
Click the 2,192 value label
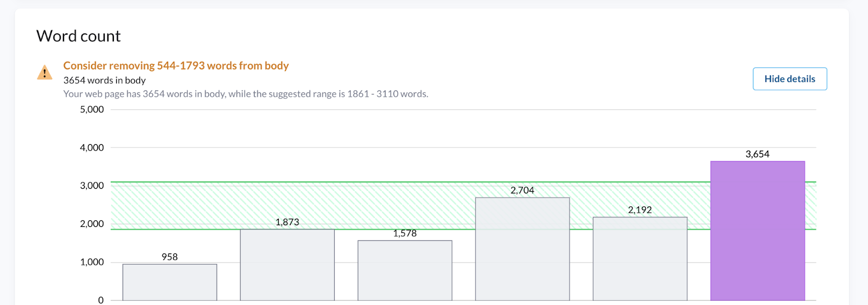[x=640, y=210]
